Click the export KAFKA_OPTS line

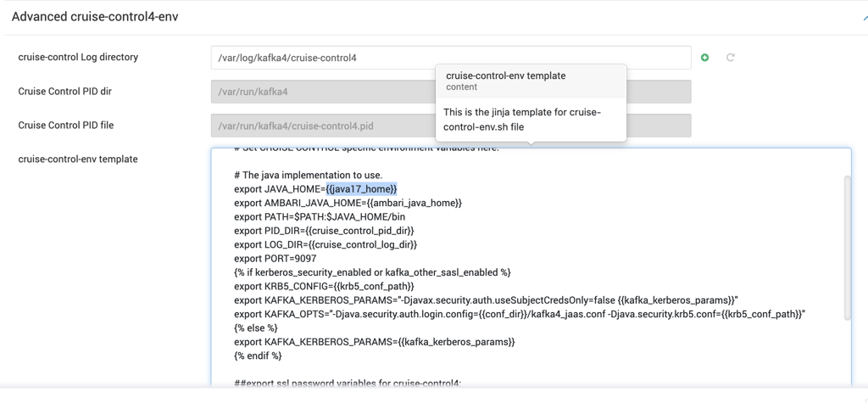pyautogui.click(x=520, y=314)
